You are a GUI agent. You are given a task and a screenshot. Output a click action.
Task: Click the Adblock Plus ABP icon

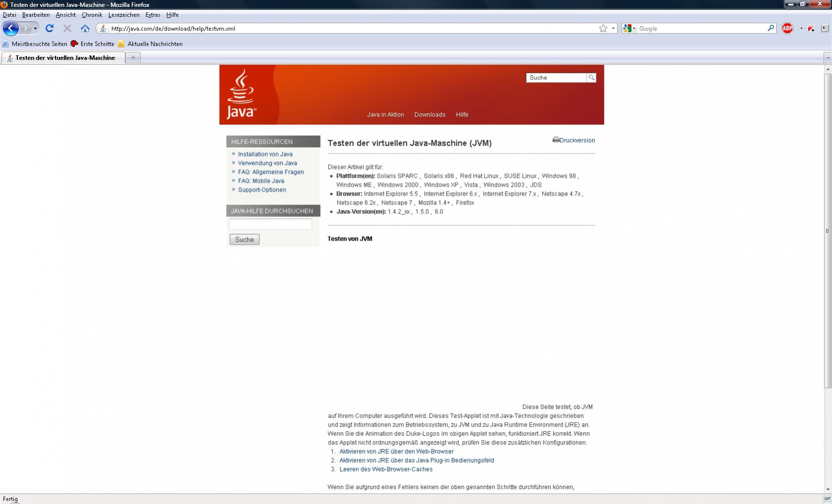787,28
